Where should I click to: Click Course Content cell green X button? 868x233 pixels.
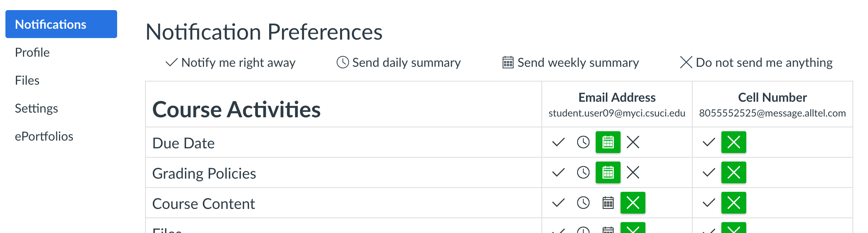coord(733,203)
